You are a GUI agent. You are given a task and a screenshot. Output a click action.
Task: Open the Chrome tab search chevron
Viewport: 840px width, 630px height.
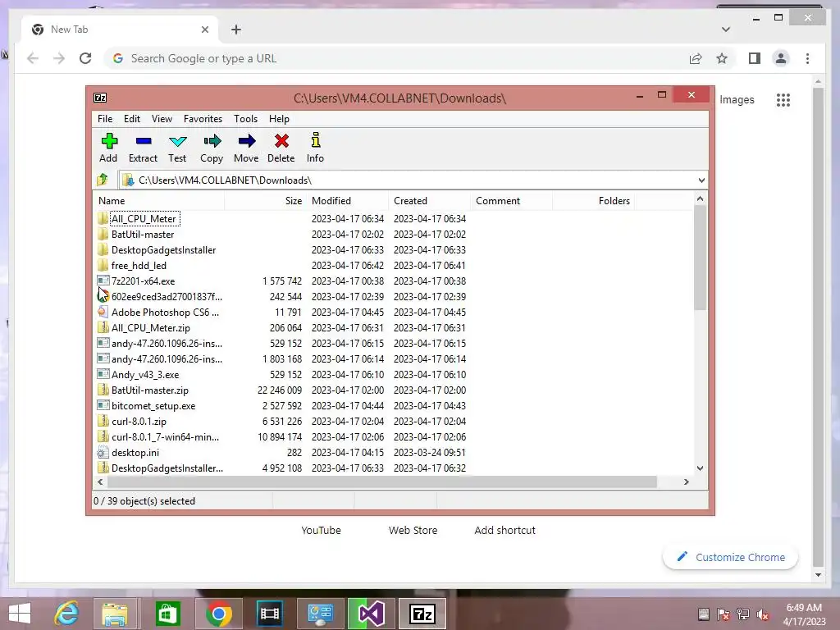click(x=726, y=30)
